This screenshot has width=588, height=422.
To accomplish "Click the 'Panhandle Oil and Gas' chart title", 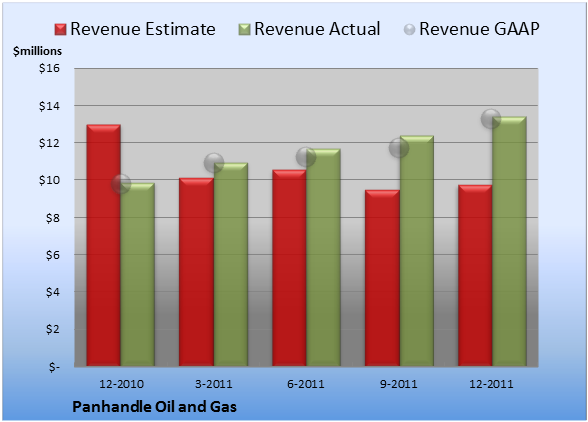I will click(x=154, y=407).
